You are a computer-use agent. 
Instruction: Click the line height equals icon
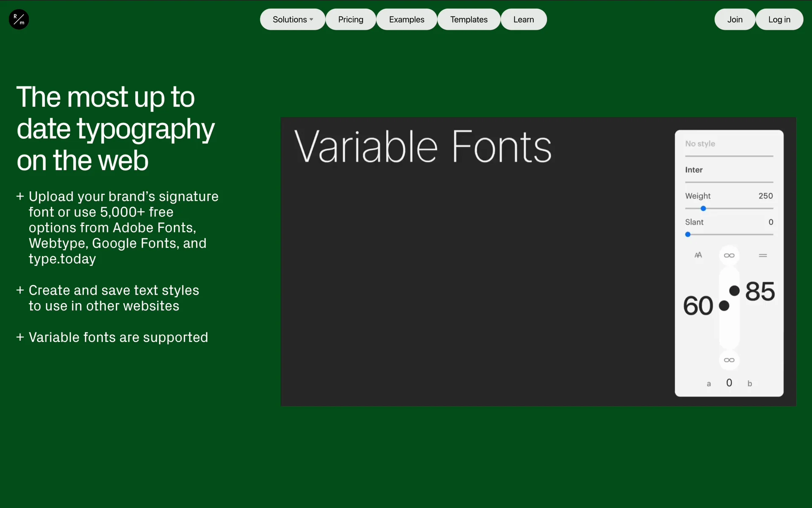(763, 255)
